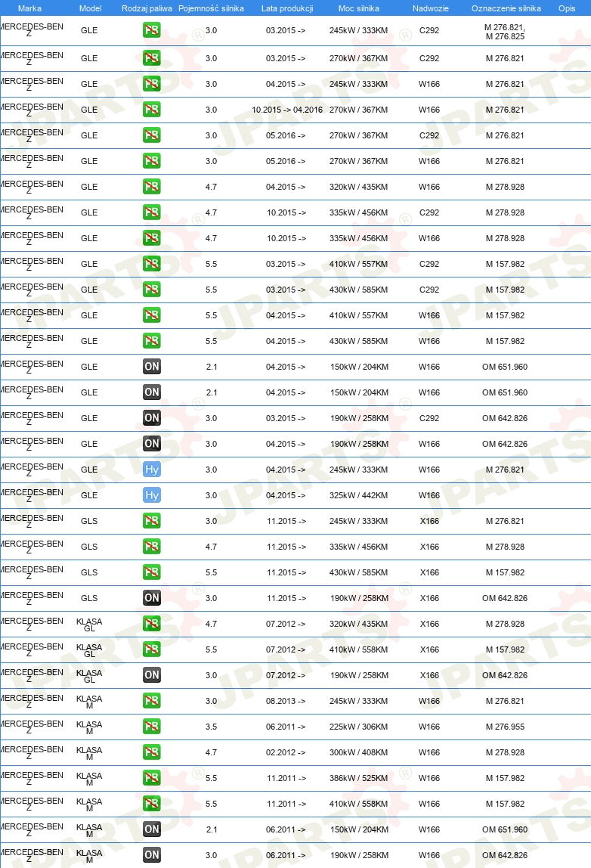Click petrol icon for GLE with M 276.821, M 276.825
Screen dimensions: 591x868
pos(152,30)
